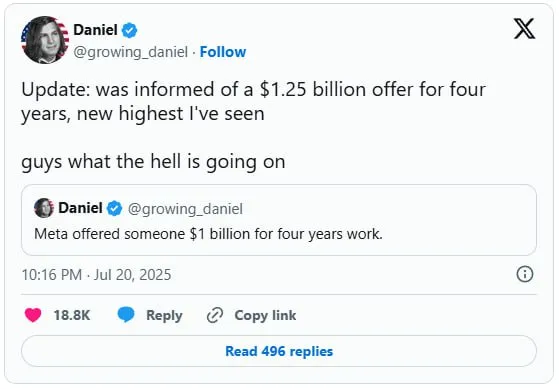Open the small avatar in the quoted tweet
This screenshot has height=389, width=559.
tap(44, 208)
